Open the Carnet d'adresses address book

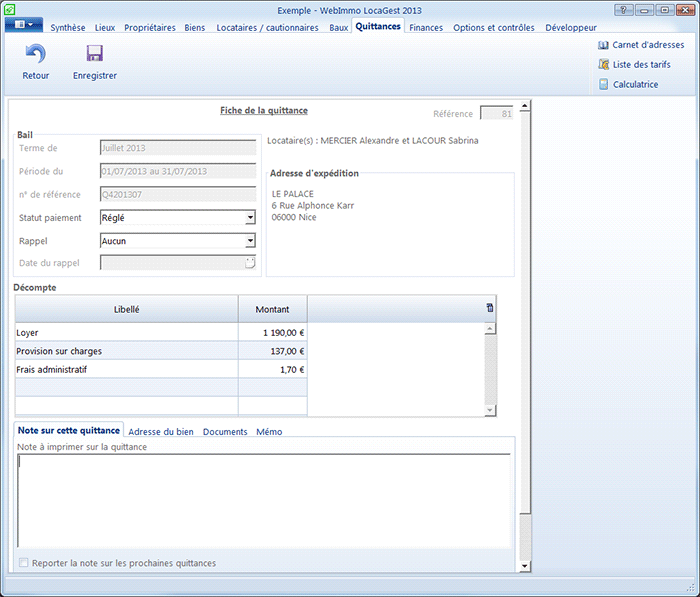(x=641, y=45)
